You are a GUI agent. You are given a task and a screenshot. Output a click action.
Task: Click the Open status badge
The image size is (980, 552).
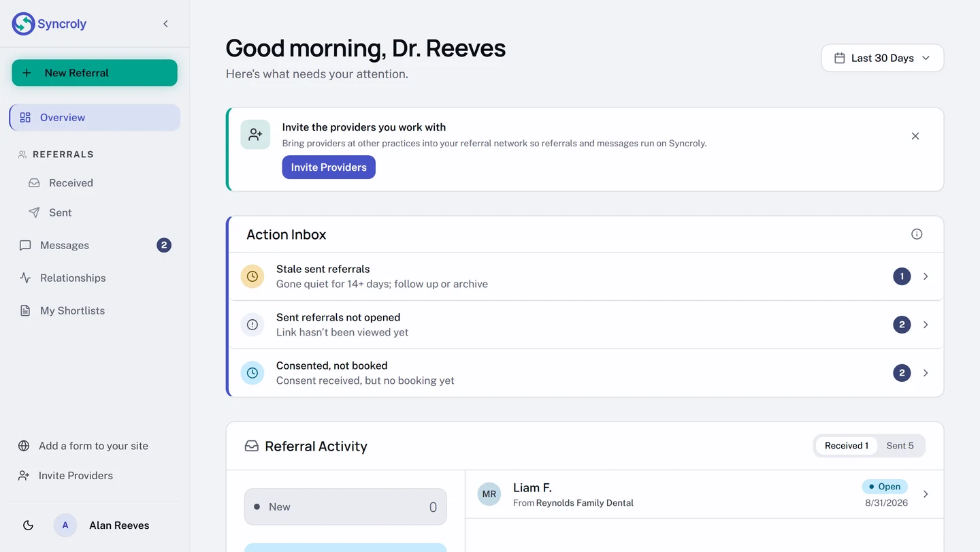tap(885, 487)
